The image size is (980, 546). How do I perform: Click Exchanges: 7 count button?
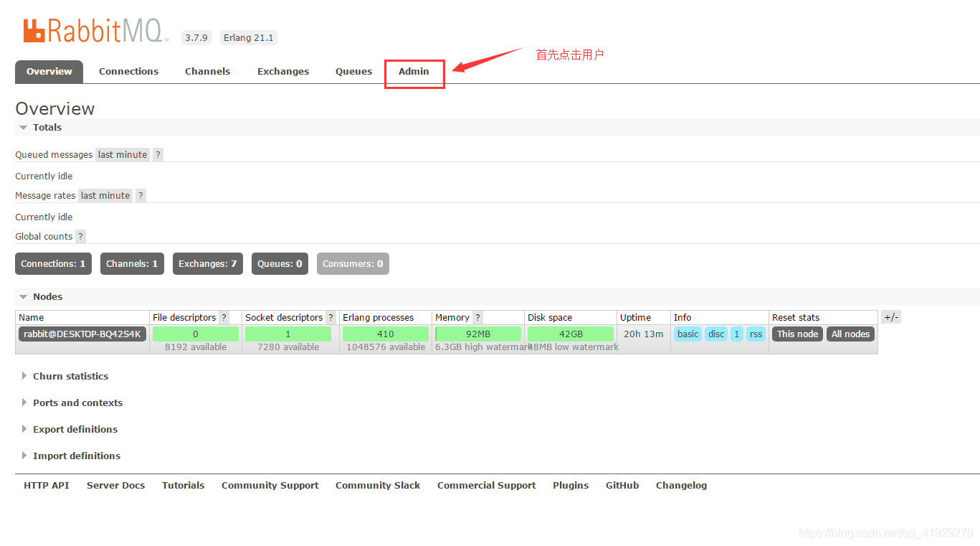tap(208, 263)
